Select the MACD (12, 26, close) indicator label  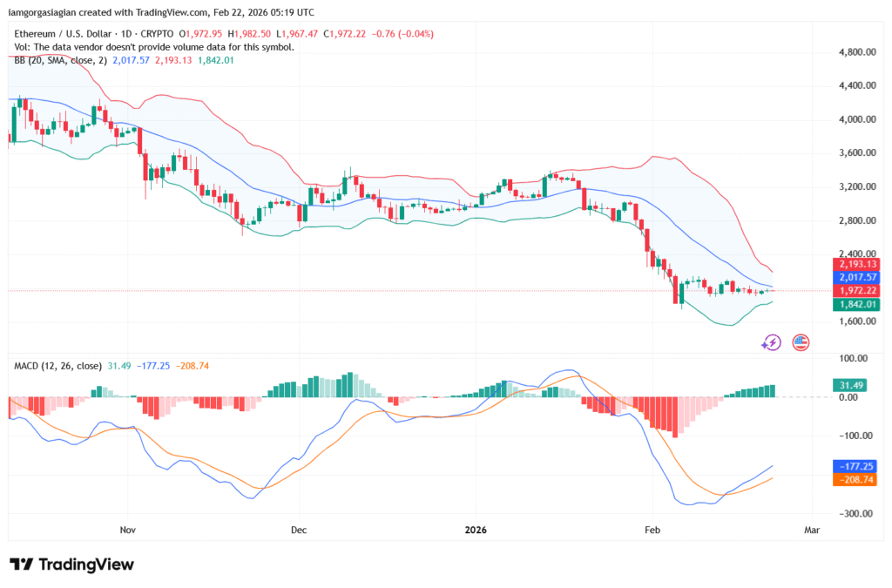click(54, 366)
